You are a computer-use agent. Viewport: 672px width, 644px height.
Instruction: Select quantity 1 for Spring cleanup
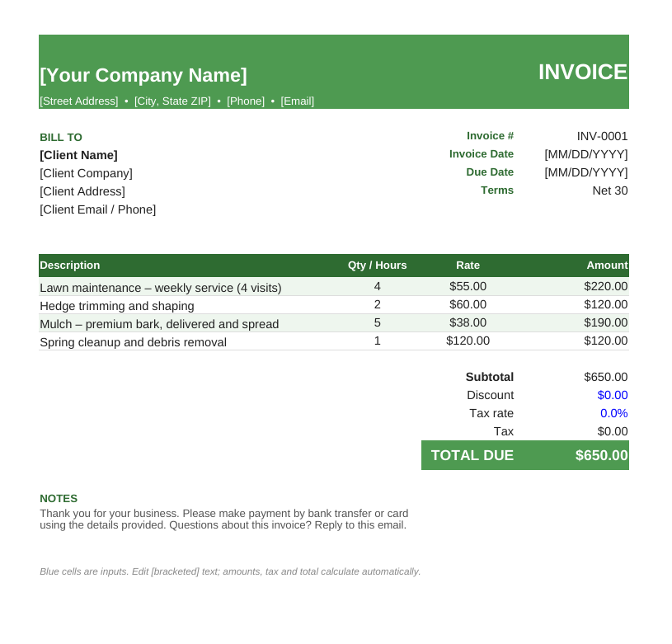tap(377, 341)
